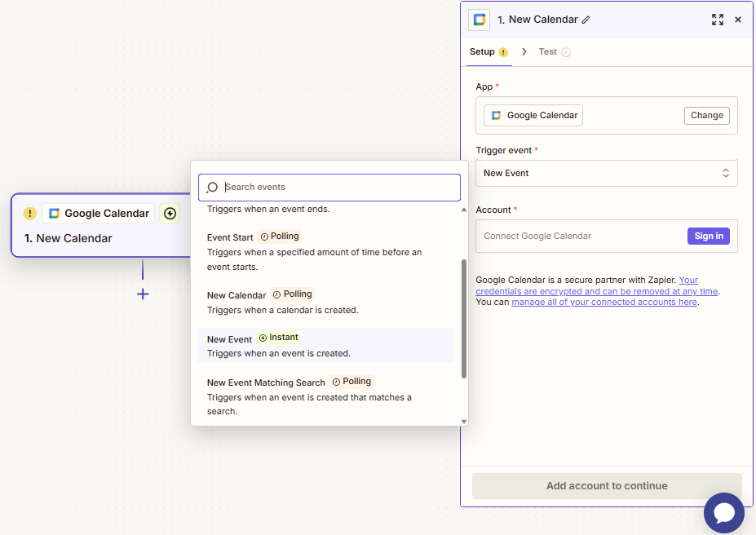Focus the Search events input field
Image resolution: width=756 pixels, height=535 pixels.
(x=329, y=187)
